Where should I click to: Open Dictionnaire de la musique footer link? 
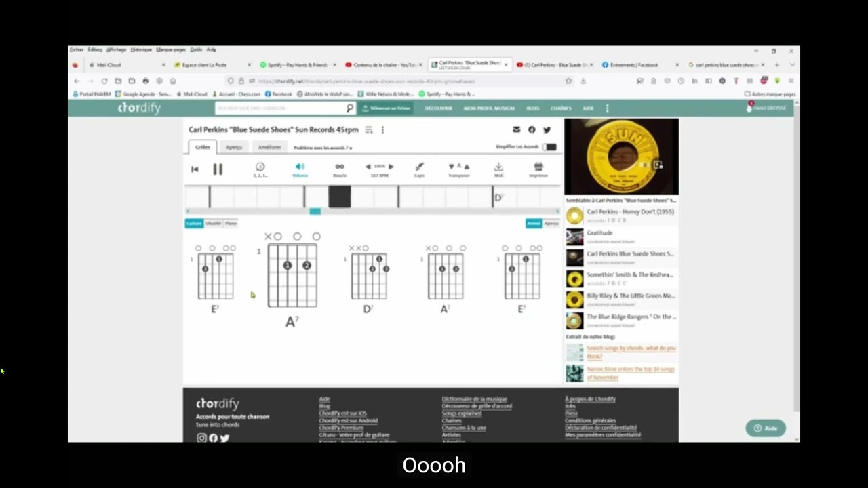tap(475, 399)
